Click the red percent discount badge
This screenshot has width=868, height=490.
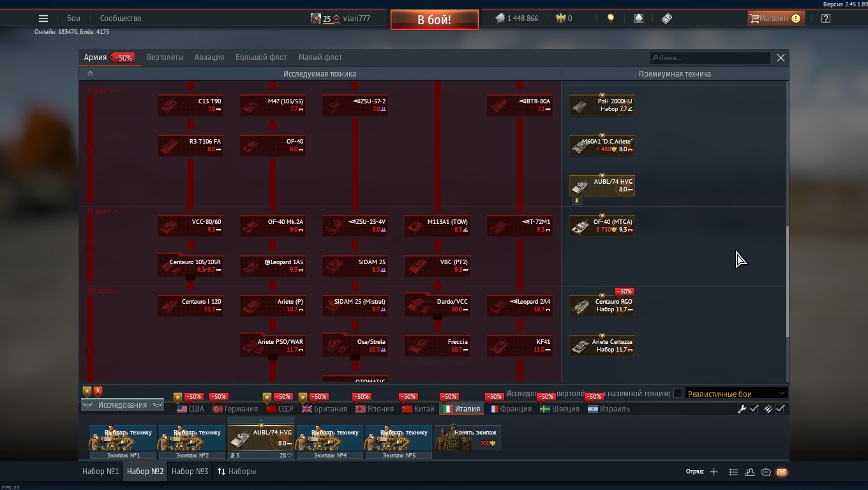click(x=98, y=391)
